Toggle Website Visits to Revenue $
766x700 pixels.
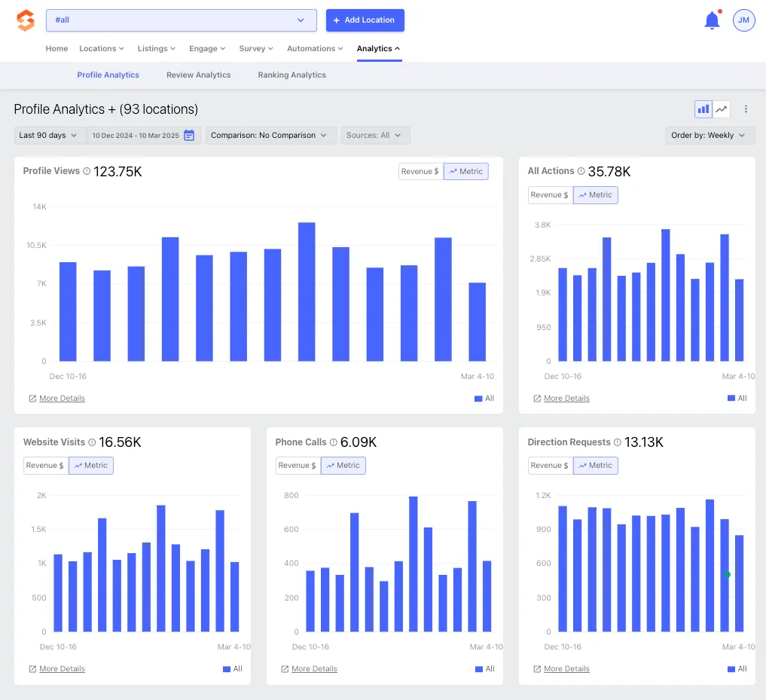(45, 466)
